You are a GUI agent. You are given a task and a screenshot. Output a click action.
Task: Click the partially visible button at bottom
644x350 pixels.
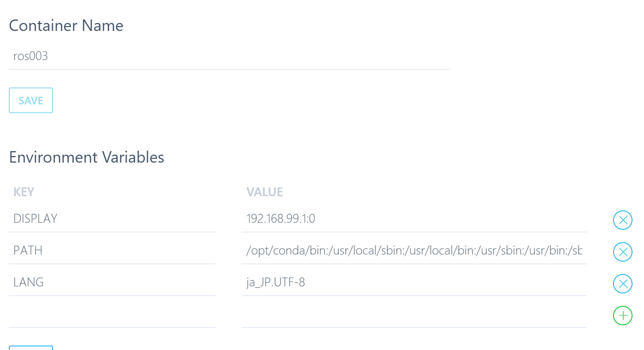tap(31, 348)
